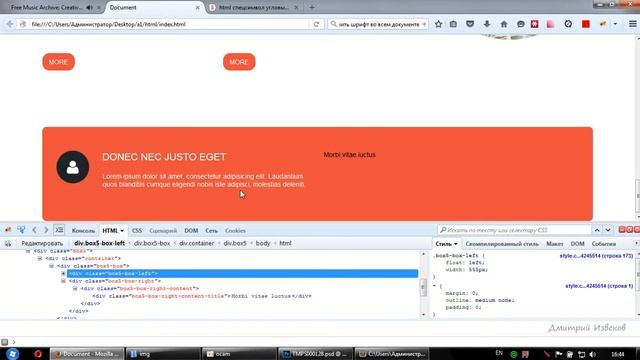Click the user avatar circle icon
This screenshot has height=360, width=640.
coord(73,167)
